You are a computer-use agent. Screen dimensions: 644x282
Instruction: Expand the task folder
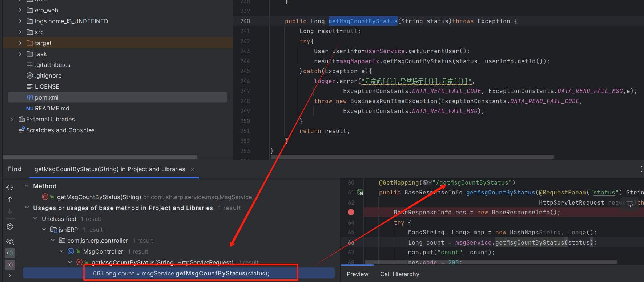point(20,54)
